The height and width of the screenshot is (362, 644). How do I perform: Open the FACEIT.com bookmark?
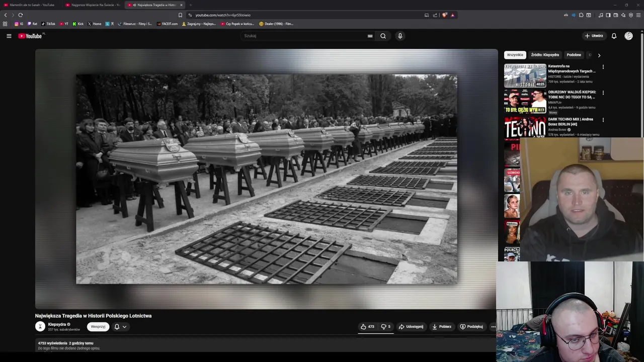point(167,24)
